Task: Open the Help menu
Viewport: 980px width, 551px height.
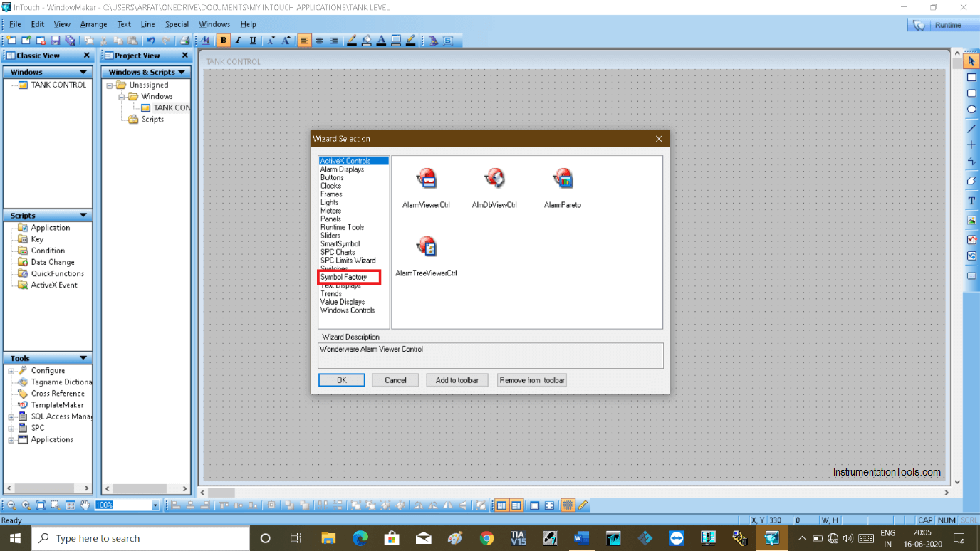Action: 248,24
